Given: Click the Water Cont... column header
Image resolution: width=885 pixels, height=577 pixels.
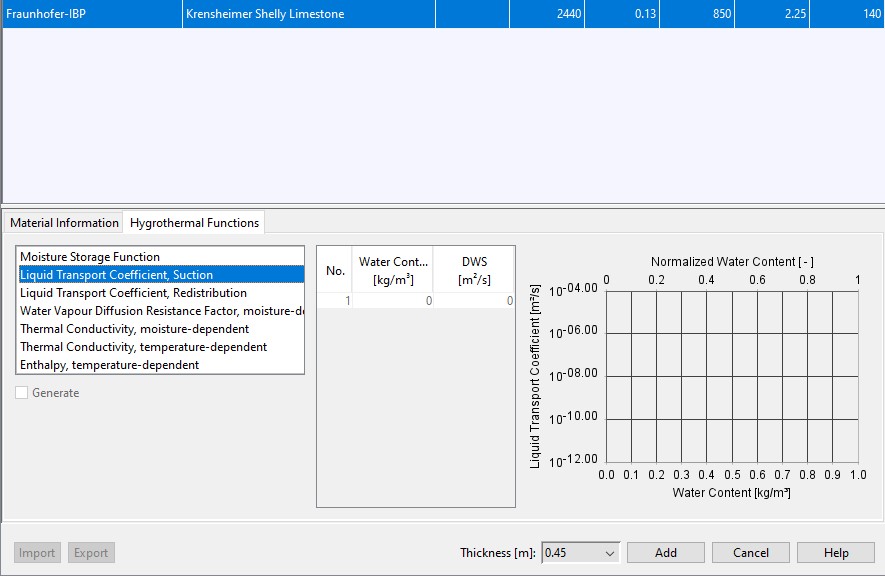Looking at the screenshot, I should [393, 270].
